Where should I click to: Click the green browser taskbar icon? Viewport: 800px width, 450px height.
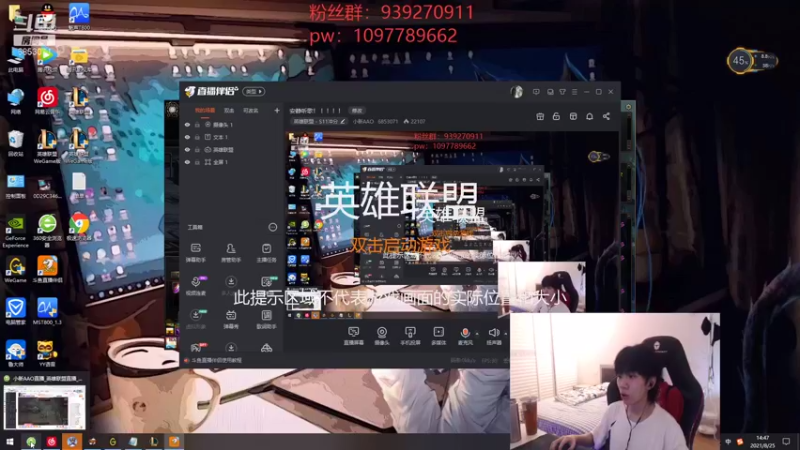click(31, 442)
